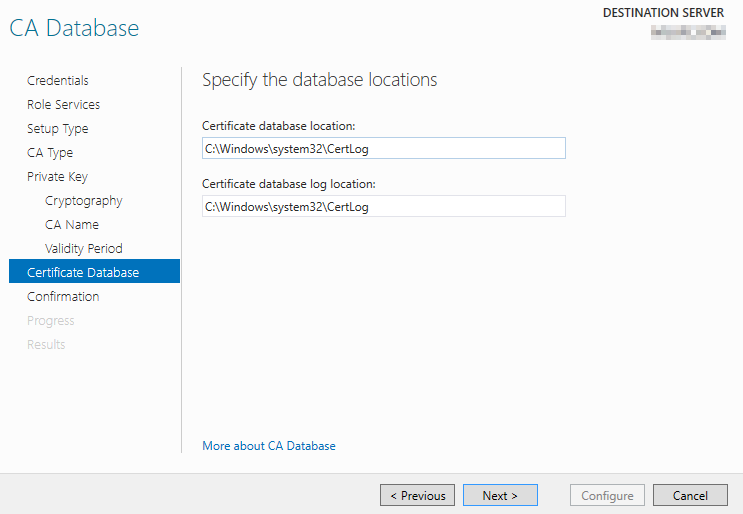
Task: Open the More about CA Database link
Action: pyautogui.click(x=269, y=446)
